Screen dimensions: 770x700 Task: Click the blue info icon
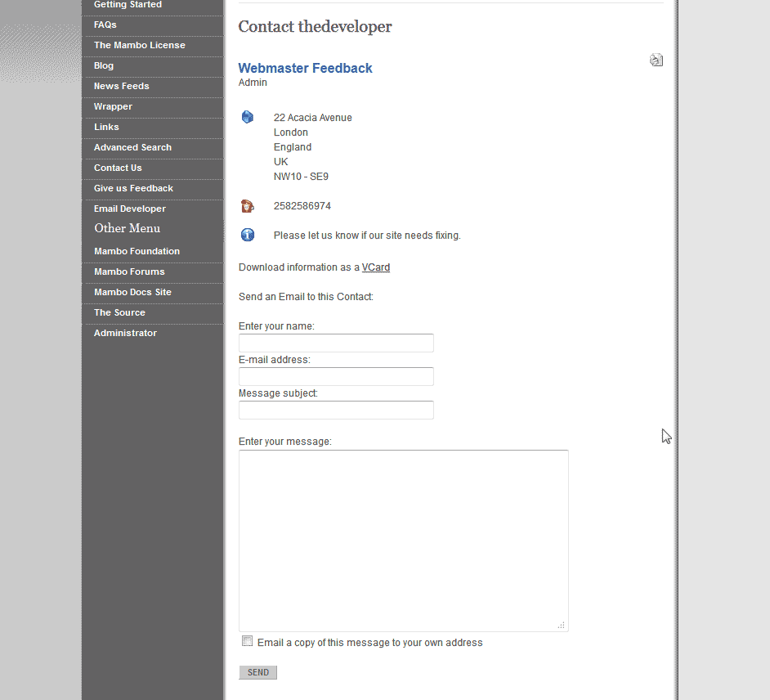[248, 235]
